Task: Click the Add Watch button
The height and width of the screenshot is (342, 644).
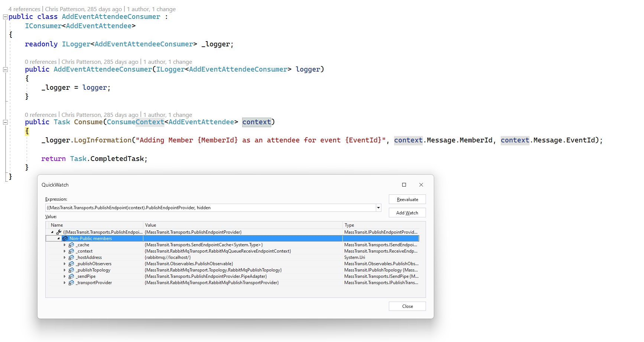Action: [407, 213]
